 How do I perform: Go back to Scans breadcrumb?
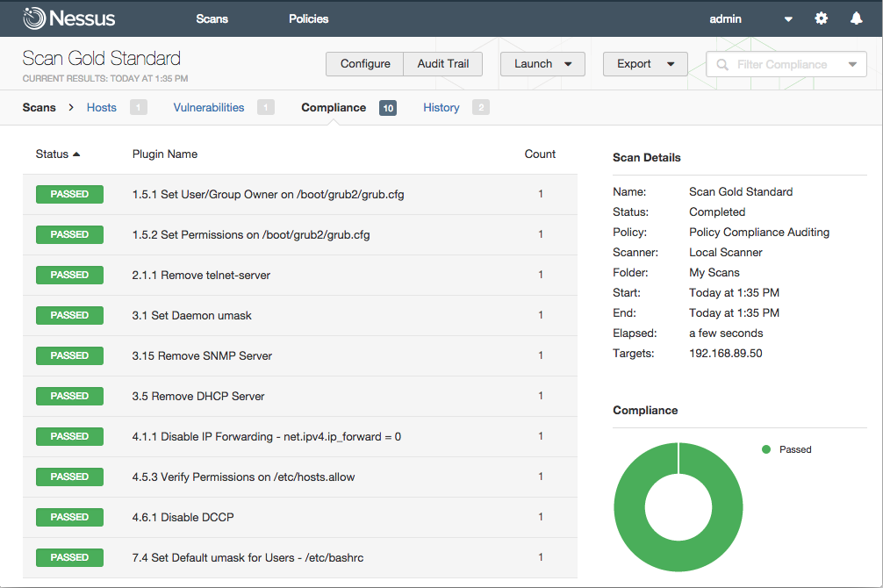[x=39, y=108]
